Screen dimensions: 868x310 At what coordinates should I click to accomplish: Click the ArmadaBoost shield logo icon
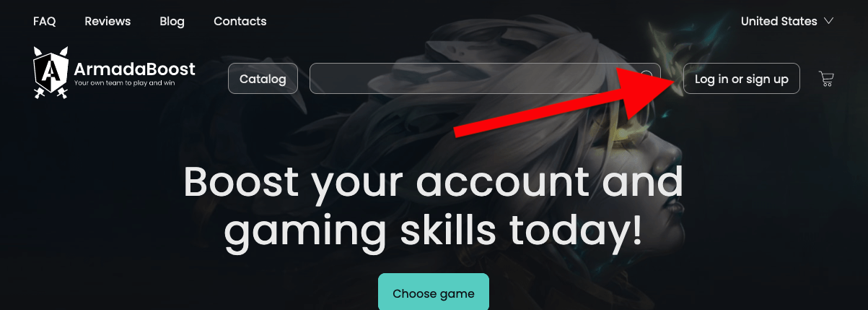tap(51, 69)
